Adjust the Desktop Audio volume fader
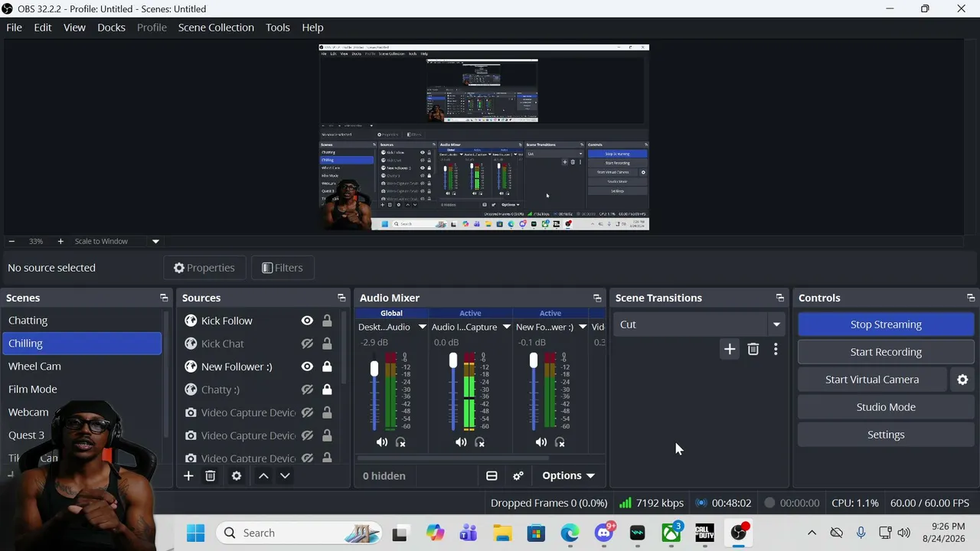The image size is (980, 551). point(374,369)
